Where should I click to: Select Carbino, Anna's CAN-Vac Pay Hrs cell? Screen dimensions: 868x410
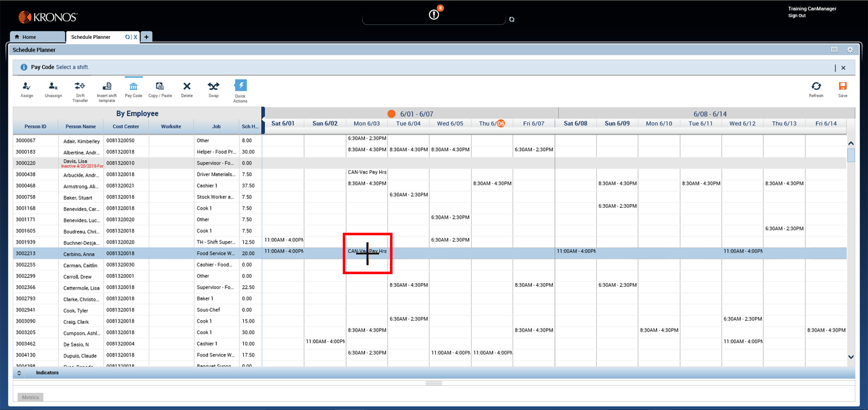coord(367,252)
